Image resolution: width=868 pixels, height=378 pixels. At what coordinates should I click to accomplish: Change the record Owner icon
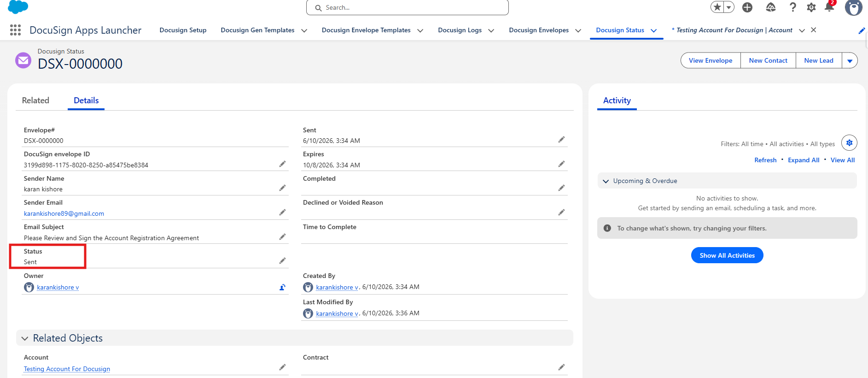point(282,287)
